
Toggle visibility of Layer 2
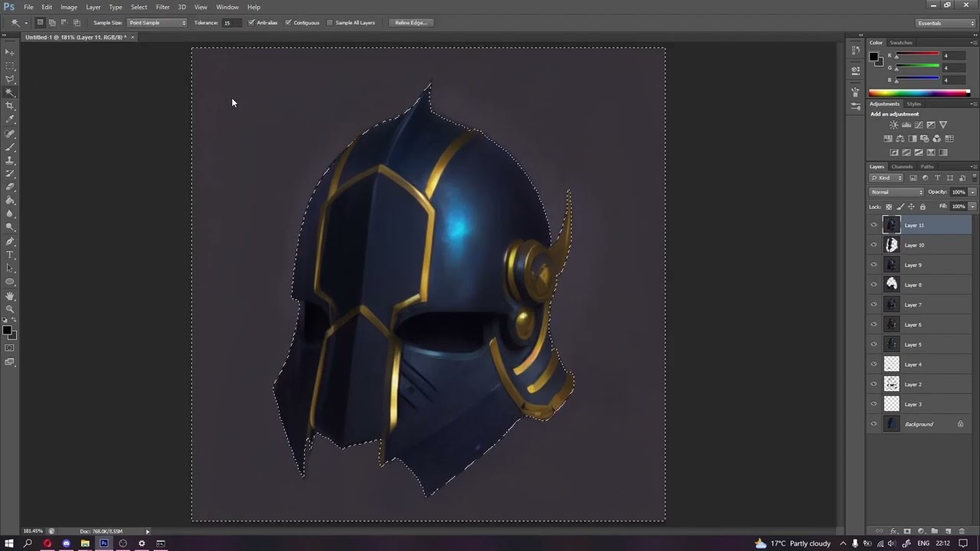(x=874, y=384)
